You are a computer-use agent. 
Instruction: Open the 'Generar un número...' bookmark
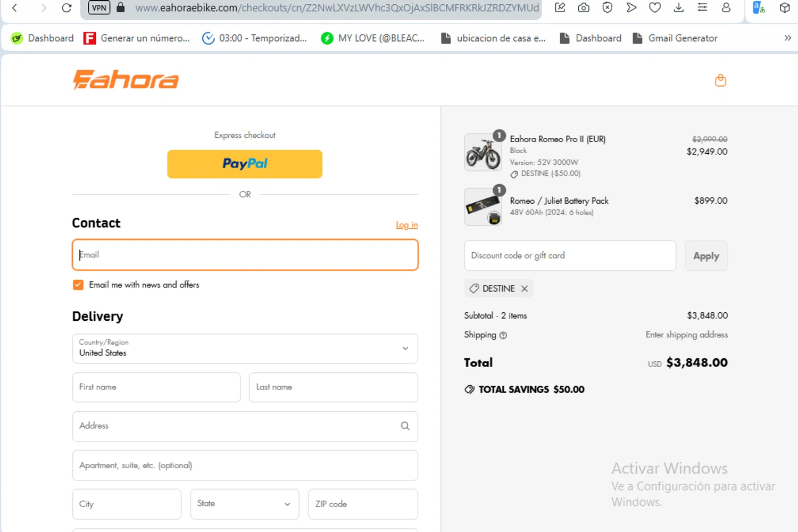137,38
